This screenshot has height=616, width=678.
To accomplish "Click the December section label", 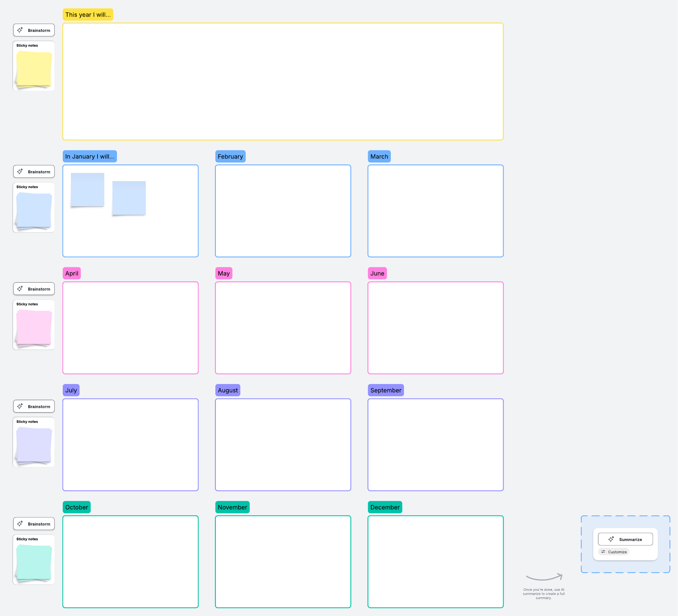I will (385, 507).
